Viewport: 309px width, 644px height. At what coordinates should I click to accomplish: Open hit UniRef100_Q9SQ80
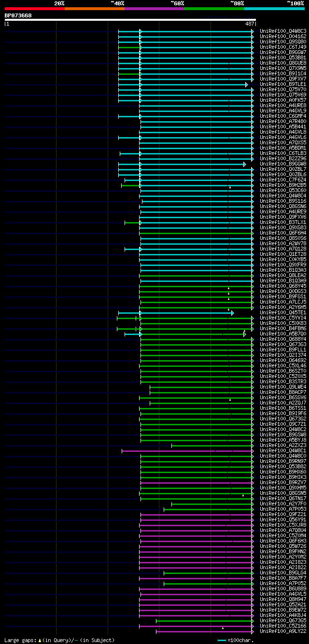[x=283, y=42]
